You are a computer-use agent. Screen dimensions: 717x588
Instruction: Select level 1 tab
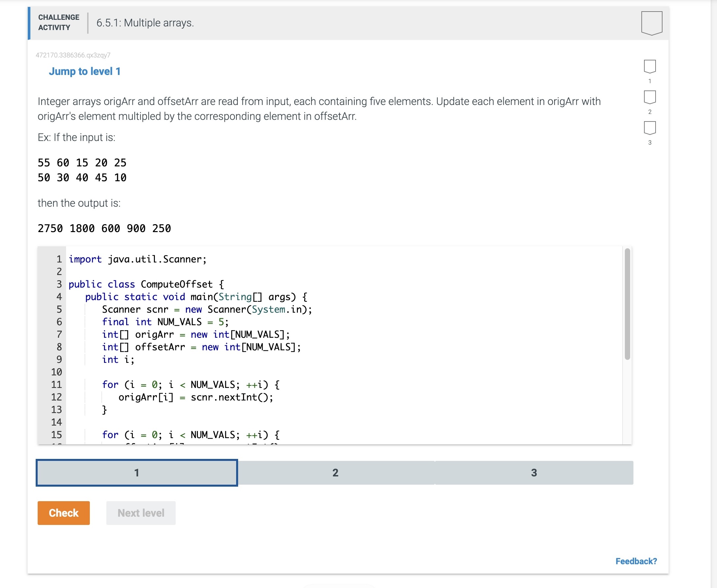pyautogui.click(x=136, y=472)
